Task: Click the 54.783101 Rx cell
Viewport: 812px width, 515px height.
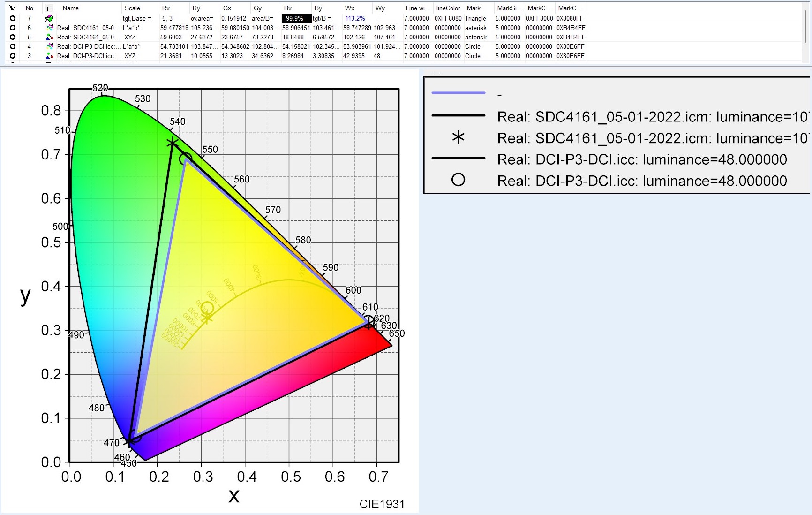Action: click(174, 46)
